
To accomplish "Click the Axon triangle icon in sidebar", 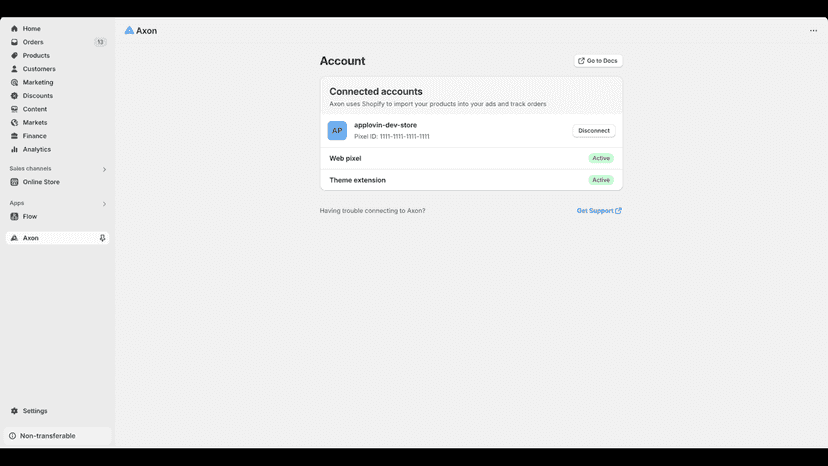I will tap(14, 238).
